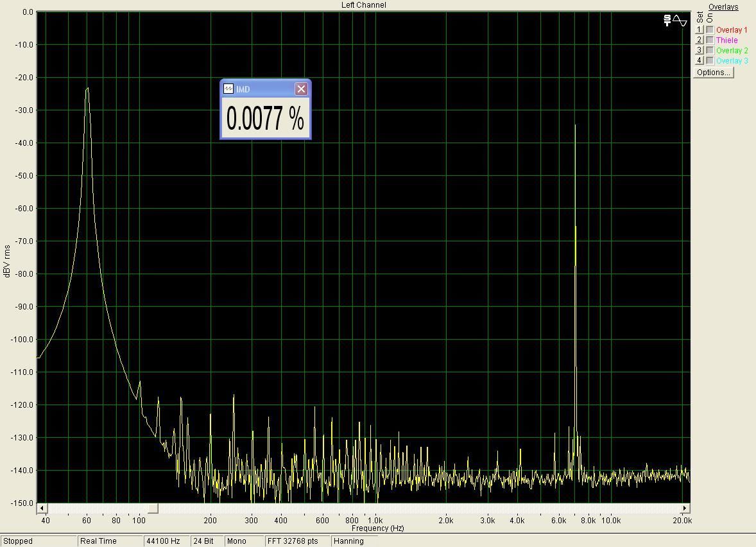Click the Left Channel plot title

(x=363, y=5)
